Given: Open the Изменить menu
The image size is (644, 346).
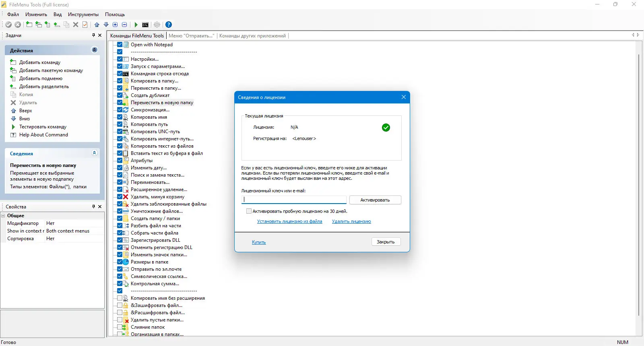Looking at the screenshot, I should (36, 14).
